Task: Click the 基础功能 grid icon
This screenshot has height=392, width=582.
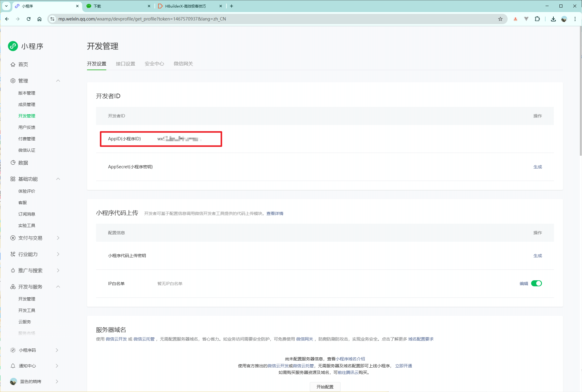Action: coord(13,179)
